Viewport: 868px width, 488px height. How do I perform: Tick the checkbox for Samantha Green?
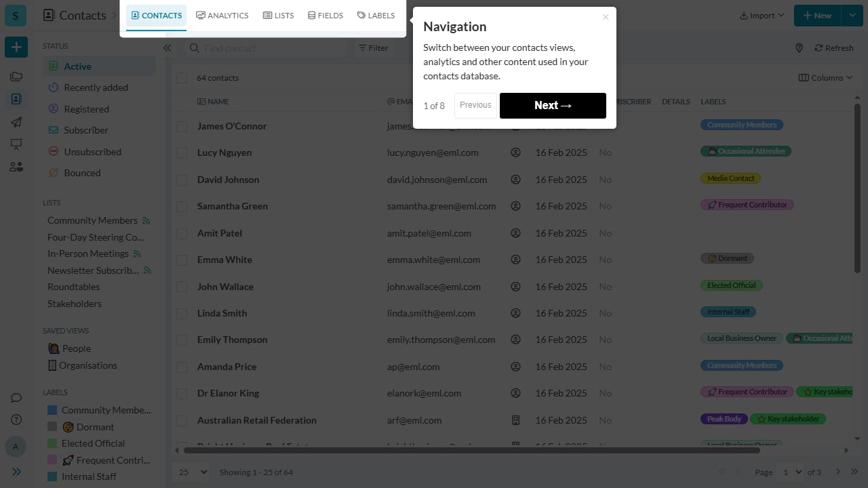click(x=182, y=207)
